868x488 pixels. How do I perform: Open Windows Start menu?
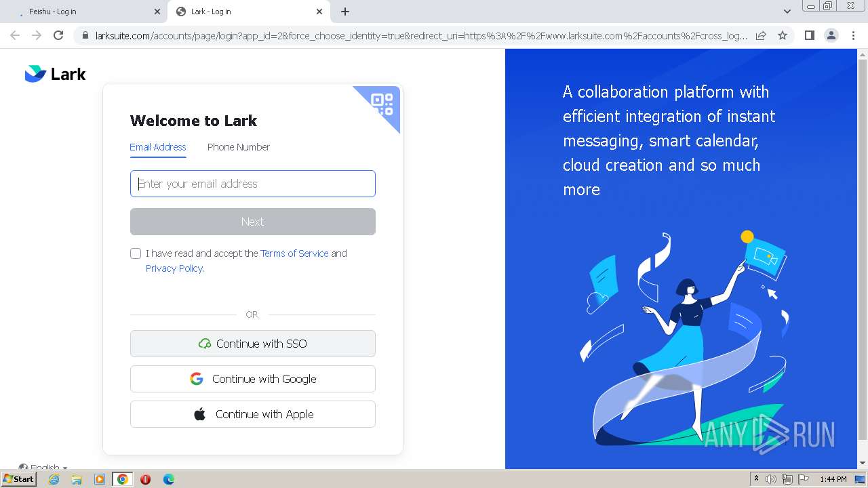19,479
